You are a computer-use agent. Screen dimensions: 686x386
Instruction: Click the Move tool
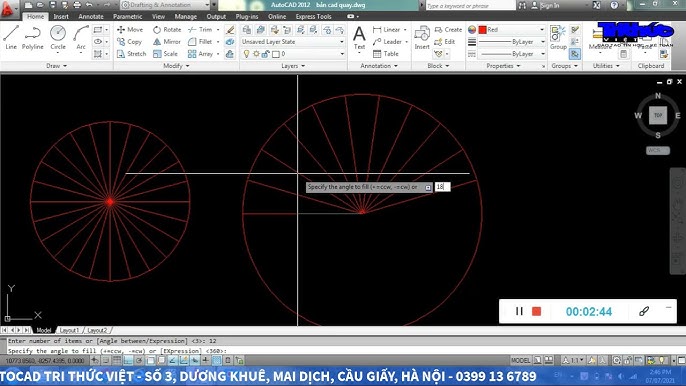tap(130, 29)
